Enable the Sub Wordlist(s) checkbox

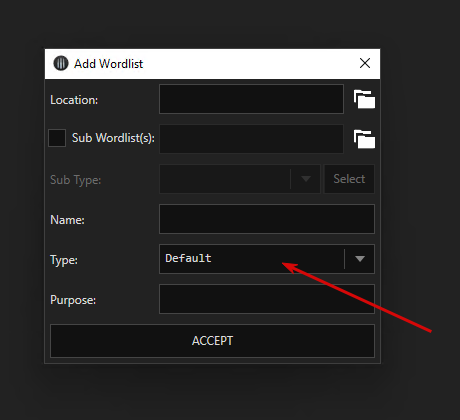57,138
